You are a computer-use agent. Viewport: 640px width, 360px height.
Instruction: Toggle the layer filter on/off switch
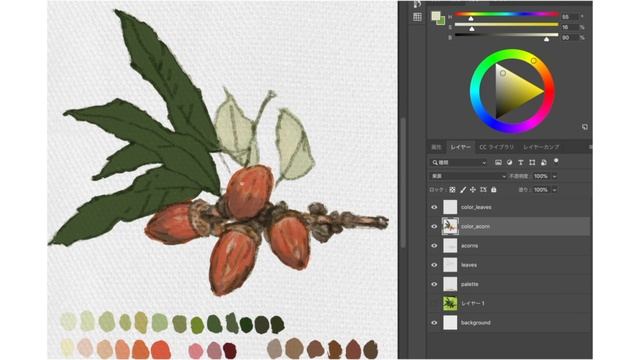[x=556, y=162]
